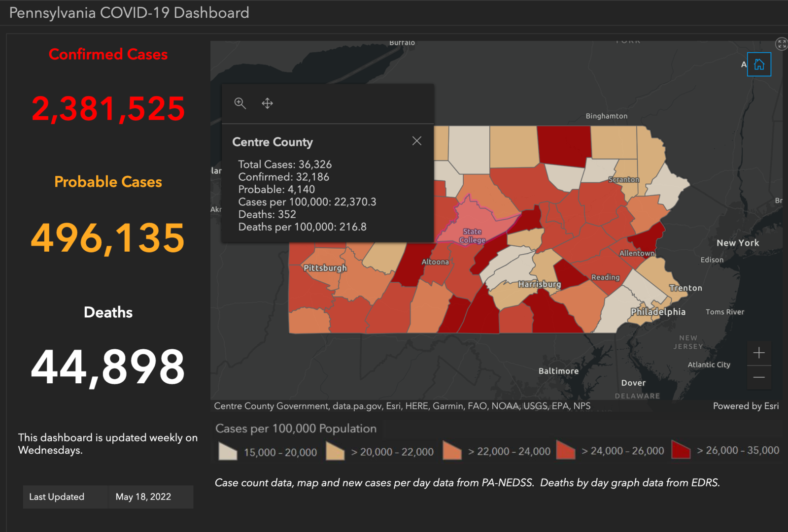The width and height of the screenshot is (788, 532).
Task: Close the Centre County popup
Action: click(x=417, y=141)
